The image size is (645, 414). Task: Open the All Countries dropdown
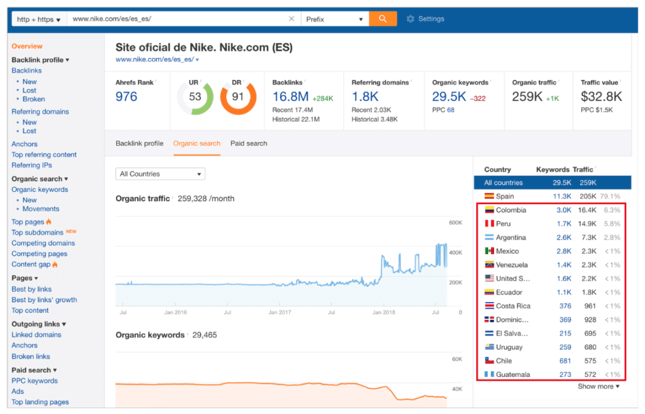[x=160, y=174]
